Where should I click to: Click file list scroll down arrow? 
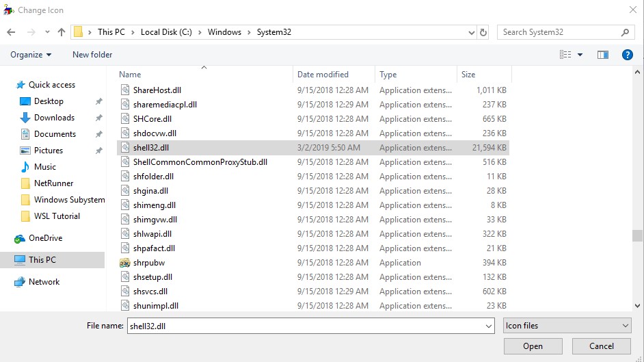click(x=637, y=306)
